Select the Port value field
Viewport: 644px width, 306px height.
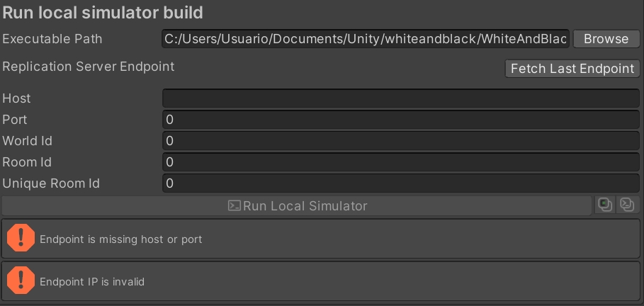[x=400, y=120]
